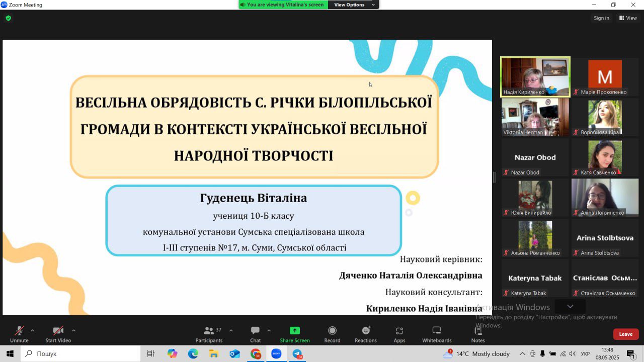Select Альона Романченко's participant tile

[535, 237]
